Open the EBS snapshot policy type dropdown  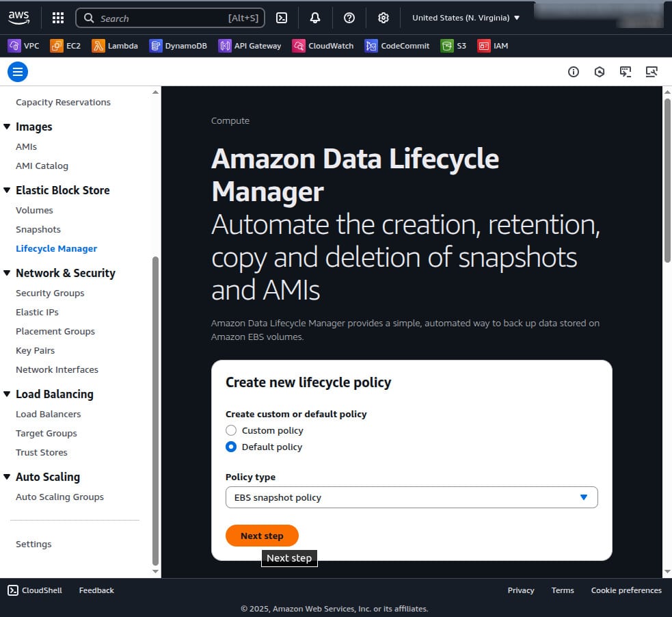click(411, 497)
